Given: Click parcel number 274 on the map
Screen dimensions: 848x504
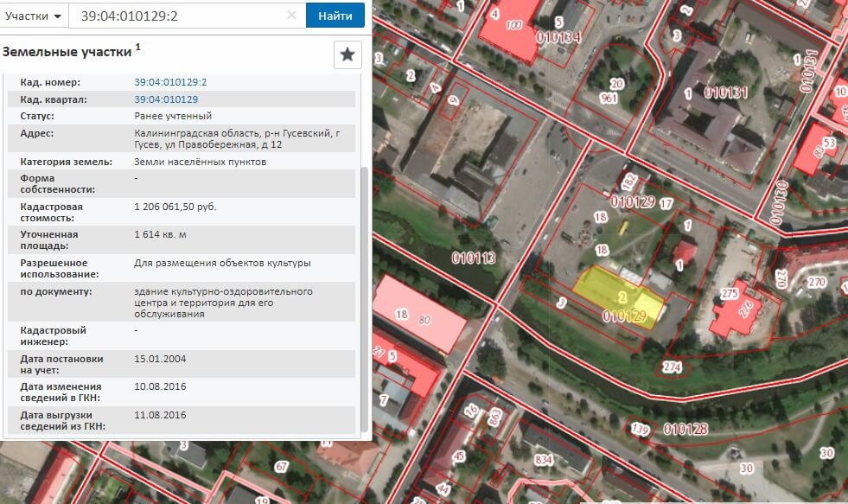Looking at the screenshot, I should coord(672,367).
